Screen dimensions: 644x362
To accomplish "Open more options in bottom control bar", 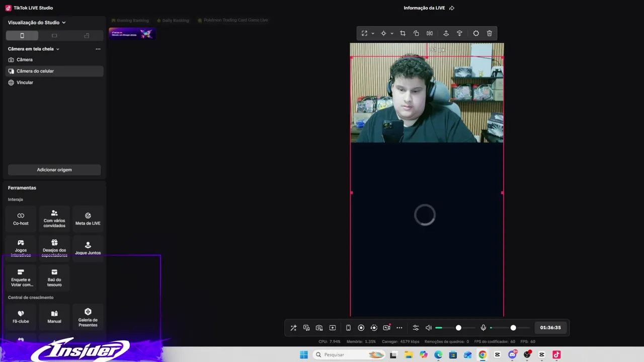I will point(399,328).
